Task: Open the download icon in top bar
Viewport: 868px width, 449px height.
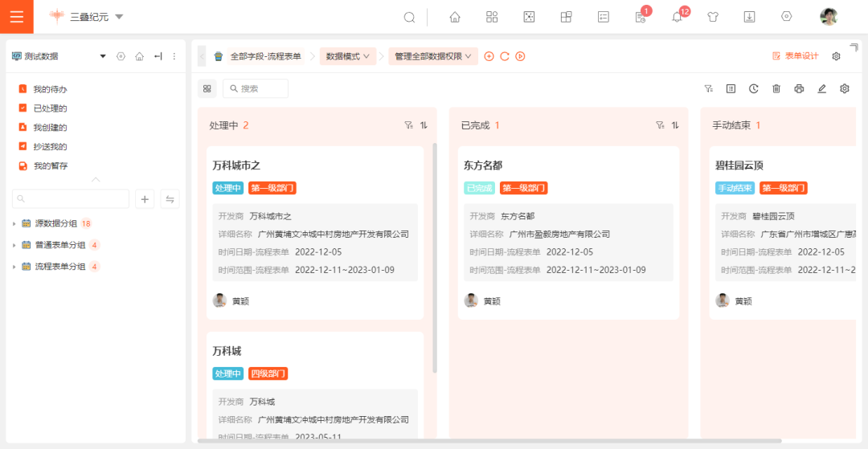Action: (x=749, y=17)
